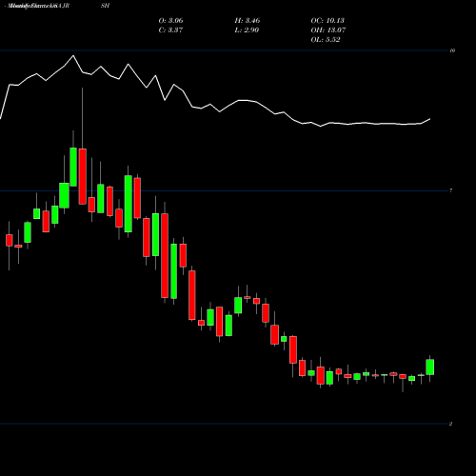Click the '7' price axis label

tap(451, 190)
